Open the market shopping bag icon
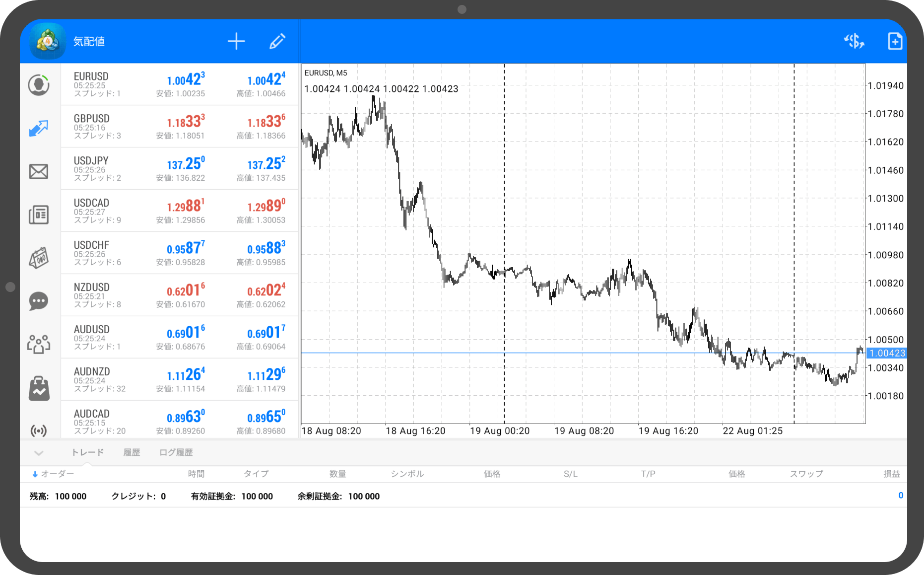Image resolution: width=924 pixels, height=575 pixels. point(39,388)
